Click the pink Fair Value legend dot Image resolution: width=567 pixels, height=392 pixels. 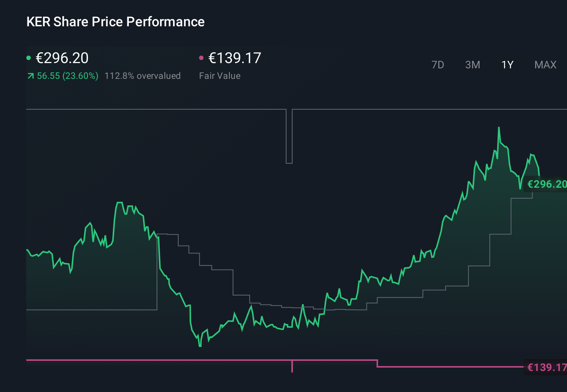tap(201, 57)
